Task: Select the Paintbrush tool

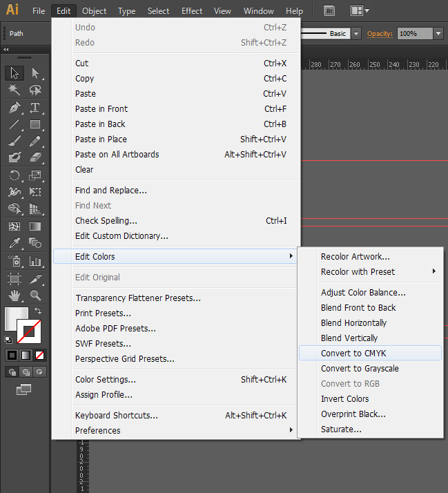Action: coord(14,141)
